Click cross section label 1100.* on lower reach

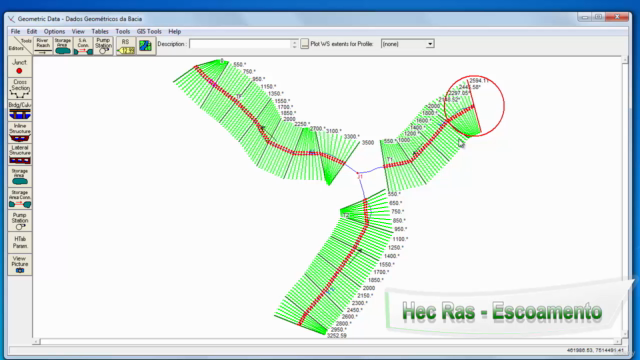coord(400,239)
